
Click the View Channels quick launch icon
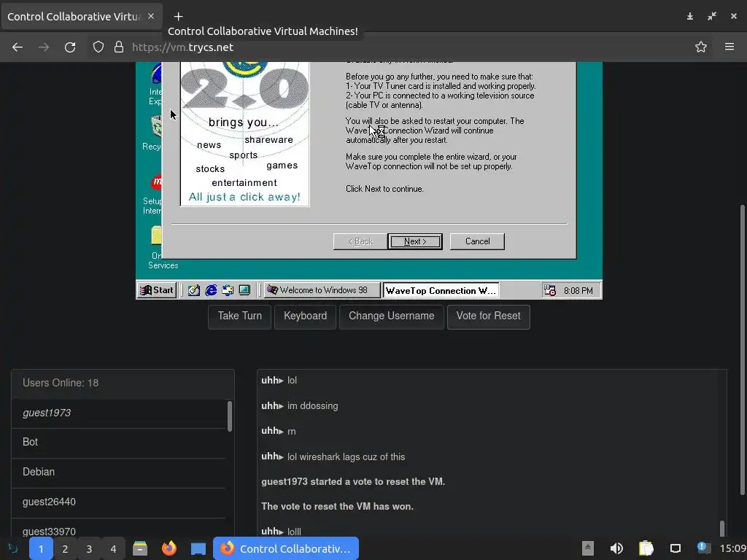[244, 290]
